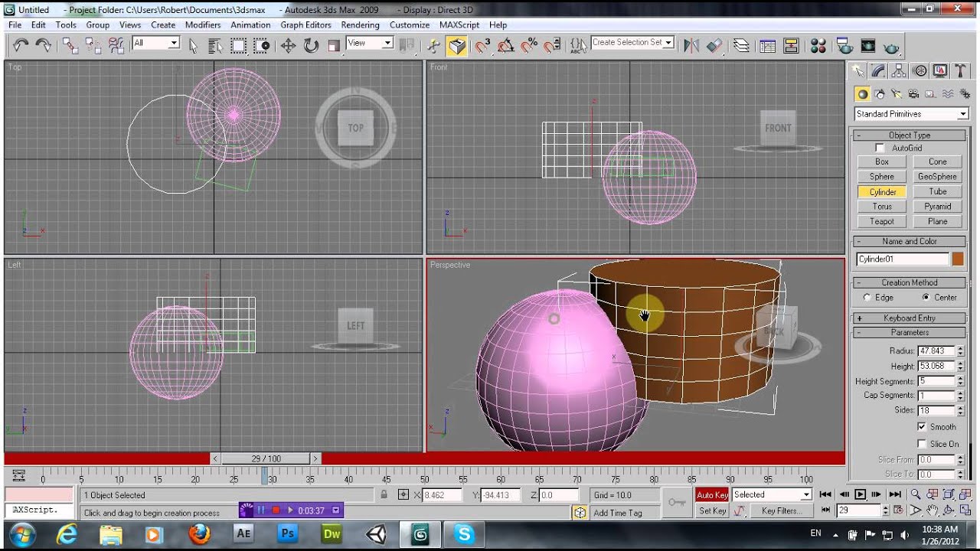Open the Selected key filter dropdown
980x551 pixels.
(772, 495)
